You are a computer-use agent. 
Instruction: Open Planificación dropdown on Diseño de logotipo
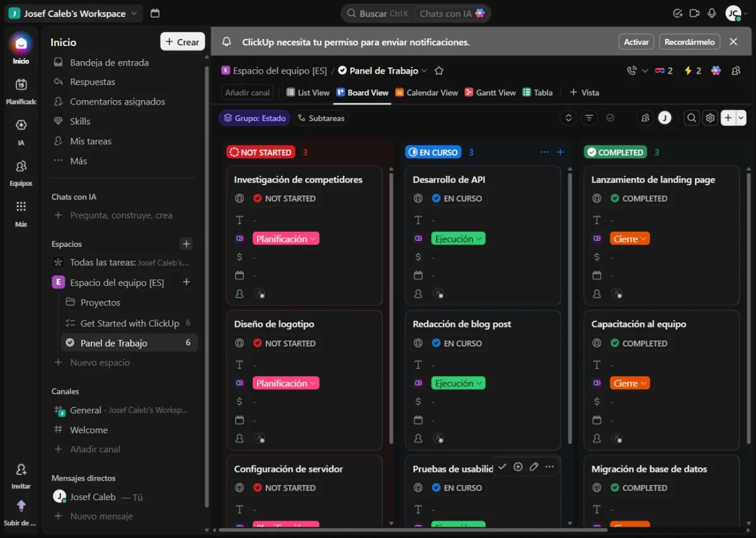pyautogui.click(x=286, y=383)
